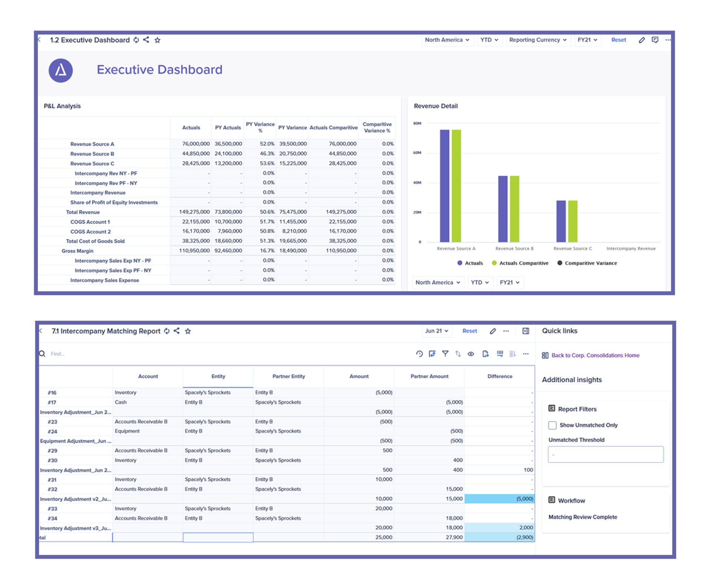Open Executive Dashboard more options ellipsis menu
The width and height of the screenshot is (711, 588).
668,40
